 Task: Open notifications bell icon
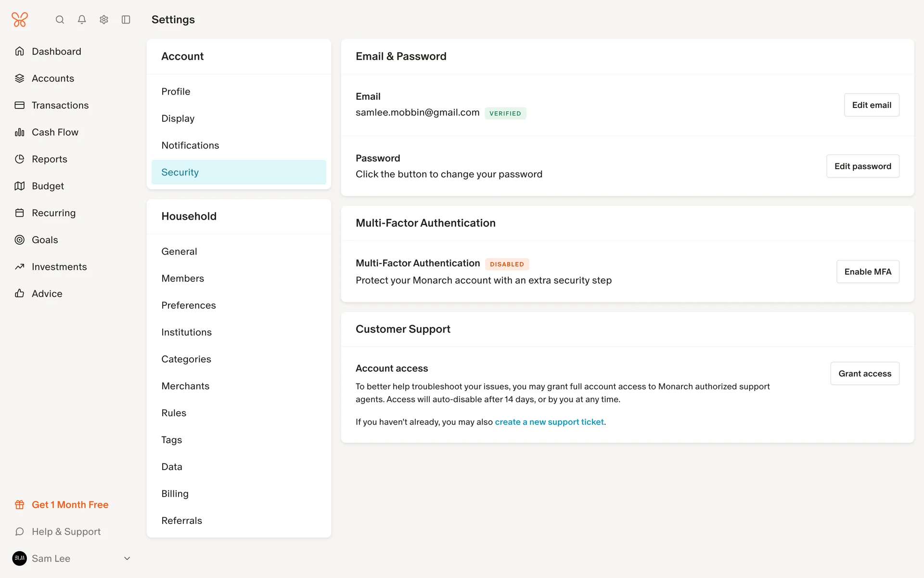click(x=82, y=20)
